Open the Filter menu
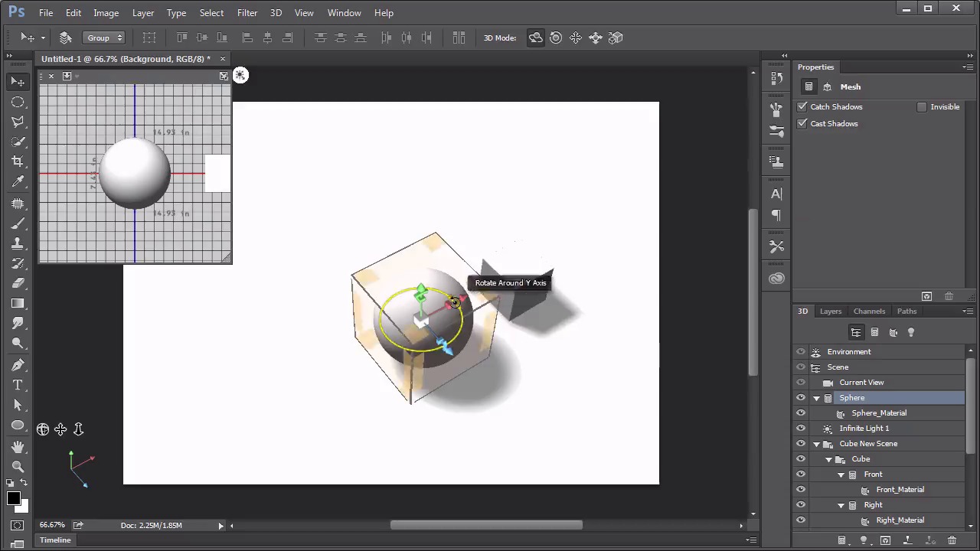 (x=247, y=13)
